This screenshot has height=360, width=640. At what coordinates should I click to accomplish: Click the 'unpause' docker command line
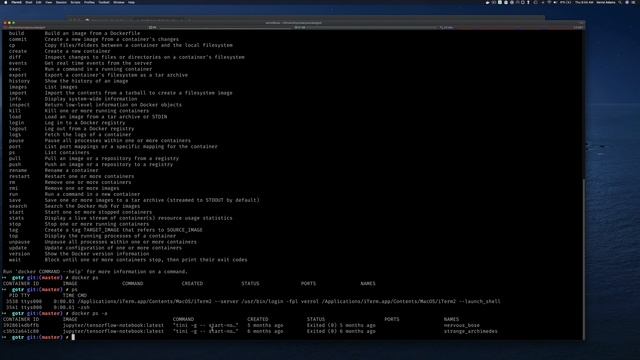click(x=102, y=242)
